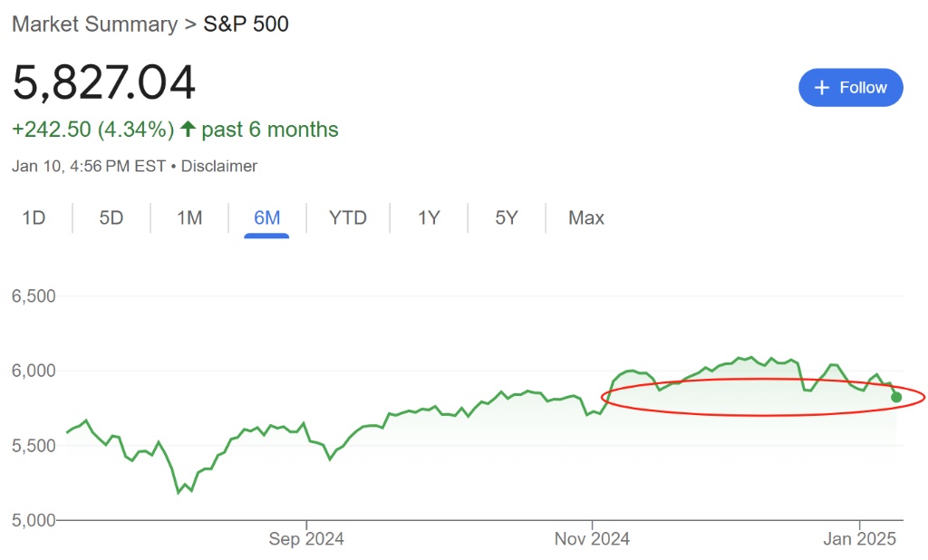
Task: Open the Market Summary breadcrumb link
Action: 94,24
